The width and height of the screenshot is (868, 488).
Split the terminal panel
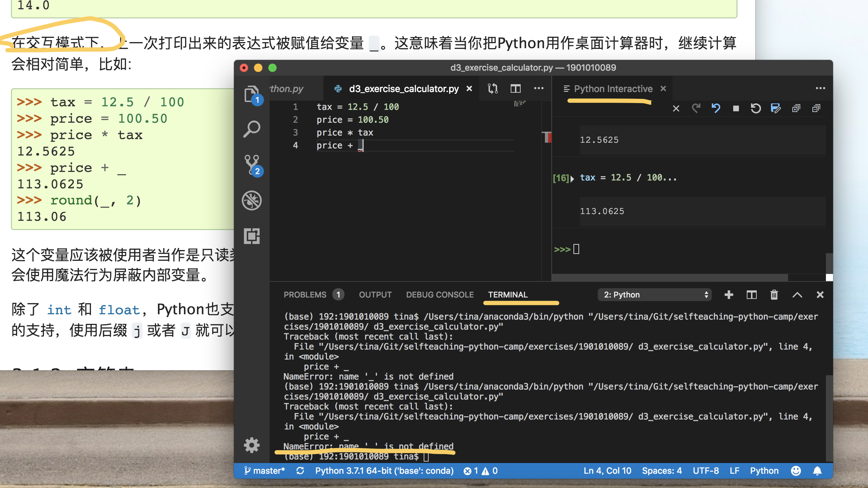tap(752, 295)
